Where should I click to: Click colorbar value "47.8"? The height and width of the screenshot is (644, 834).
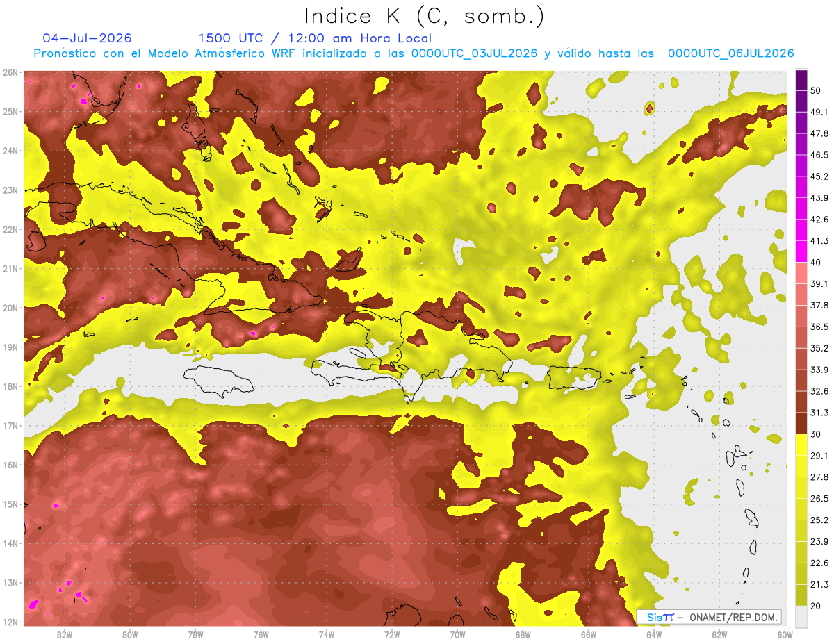tap(820, 133)
